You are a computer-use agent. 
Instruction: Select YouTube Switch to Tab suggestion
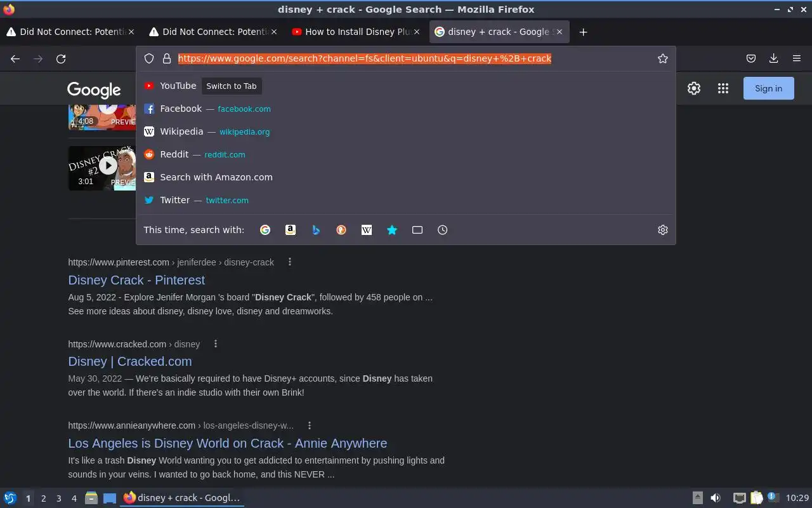coord(406,86)
